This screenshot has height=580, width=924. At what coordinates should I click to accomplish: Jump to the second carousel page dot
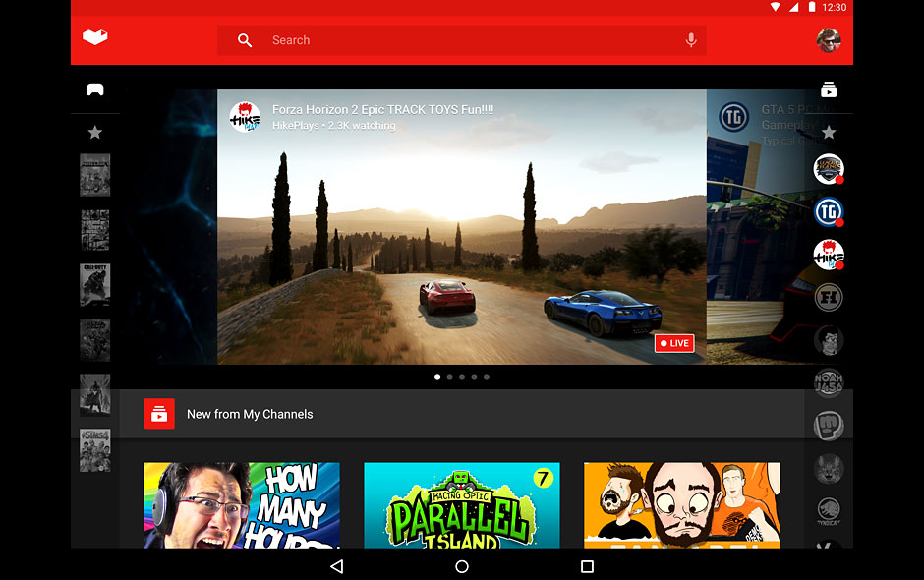point(449,377)
